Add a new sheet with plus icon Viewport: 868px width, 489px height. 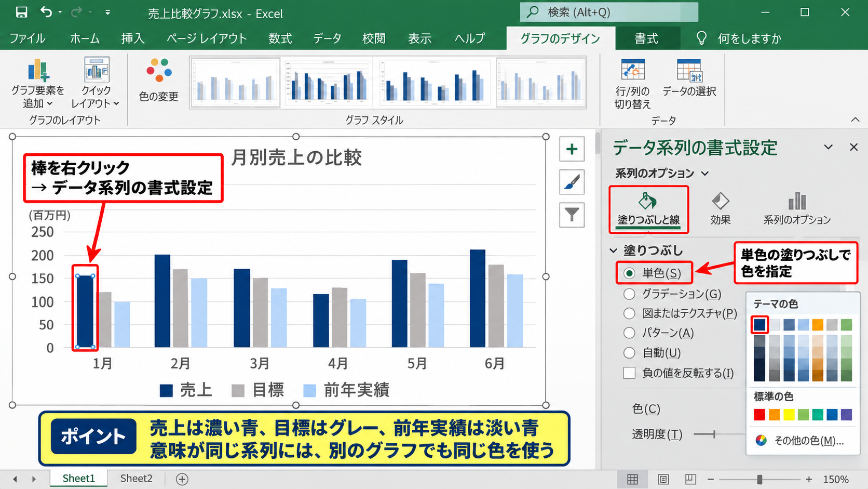(182, 479)
